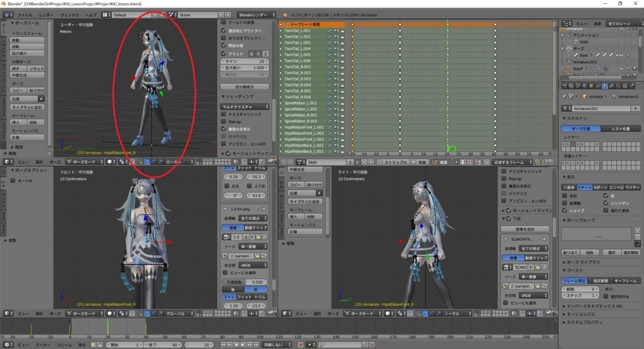Open the ヘルプ menu
This screenshot has width=644, height=349.
click(91, 15)
